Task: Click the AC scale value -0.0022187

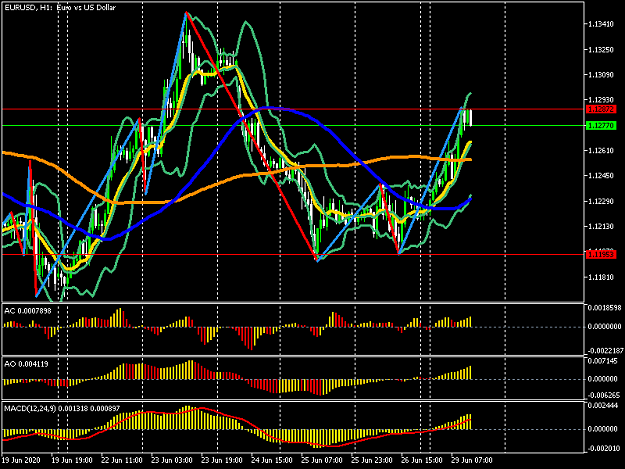Action: (x=604, y=351)
